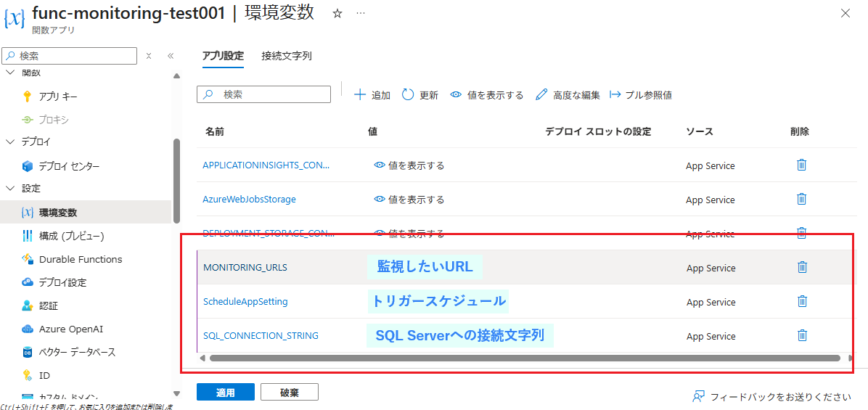868x410 pixels.
Task: Click the 環境変数 braces icon in sidebar
Action: click(27, 213)
